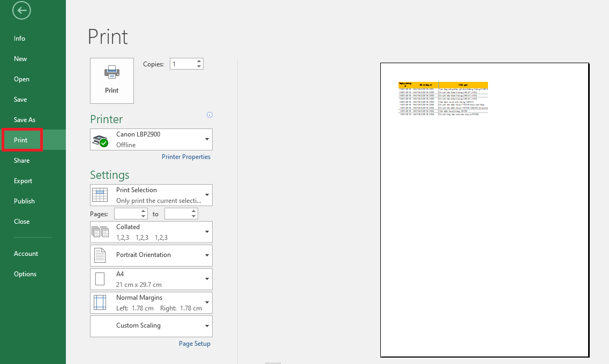Open the Page Setup link

click(194, 344)
